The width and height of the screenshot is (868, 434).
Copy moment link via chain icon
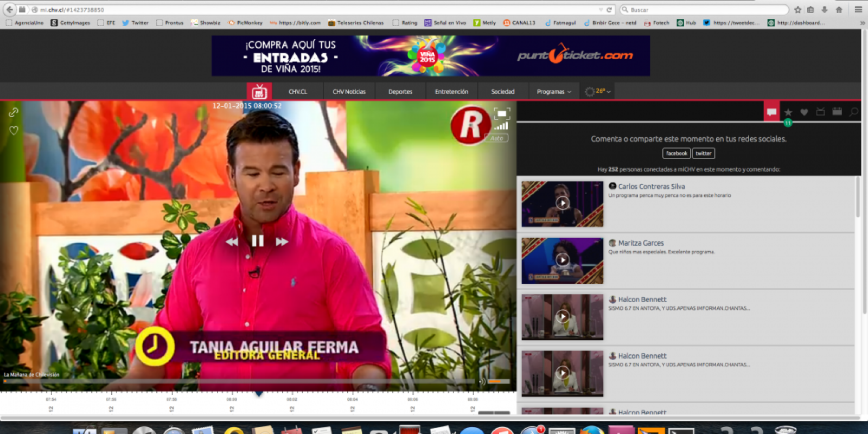pyautogui.click(x=14, y=112)
